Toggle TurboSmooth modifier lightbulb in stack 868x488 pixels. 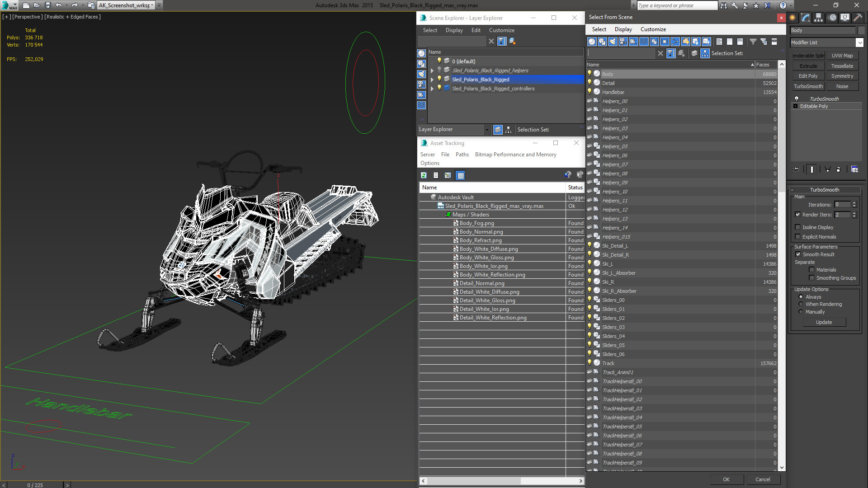pyautogui.click(x=797, y=99)
